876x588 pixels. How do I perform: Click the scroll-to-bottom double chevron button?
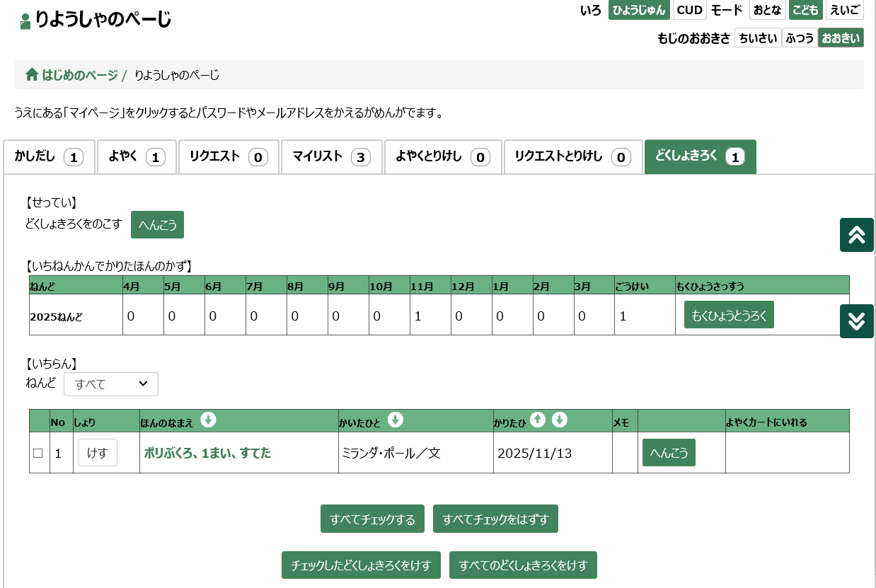pyautogui.click(x=856, y=321)
